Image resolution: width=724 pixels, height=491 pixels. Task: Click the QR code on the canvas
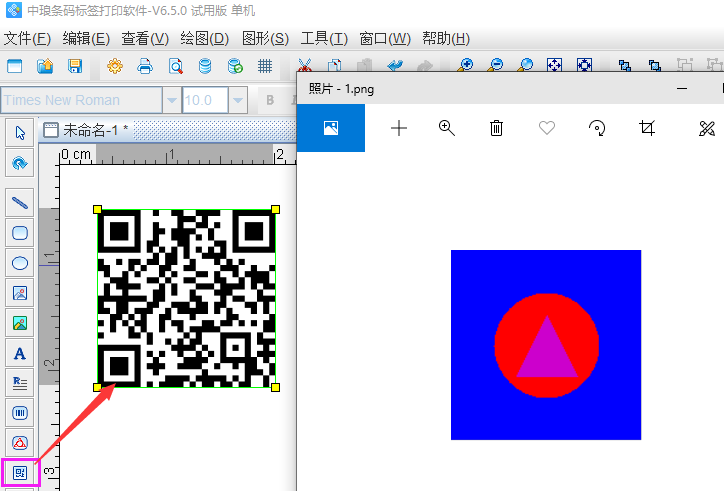186,298
